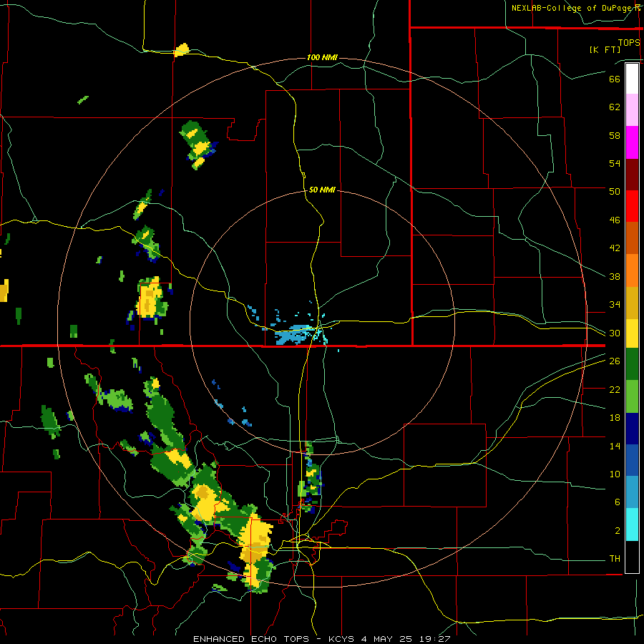Select the "22" legend value
Viewport: 644px width, 644px height.
point(615,389)
